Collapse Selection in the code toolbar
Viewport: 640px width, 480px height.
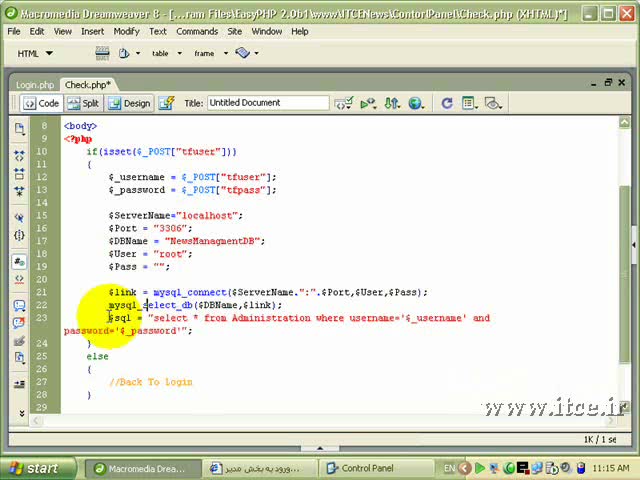click(x=19, y=173)
